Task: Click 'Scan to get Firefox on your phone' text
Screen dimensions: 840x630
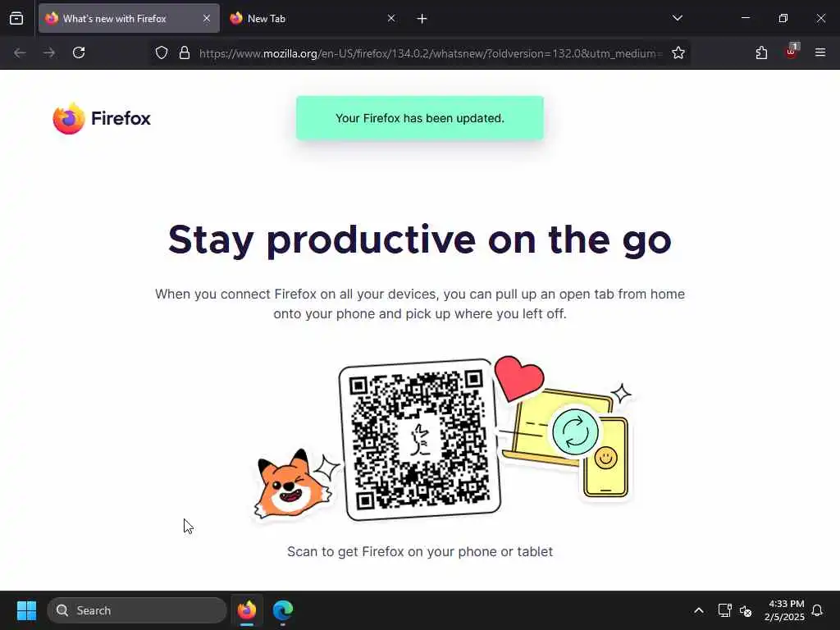Action: [420, 551]
